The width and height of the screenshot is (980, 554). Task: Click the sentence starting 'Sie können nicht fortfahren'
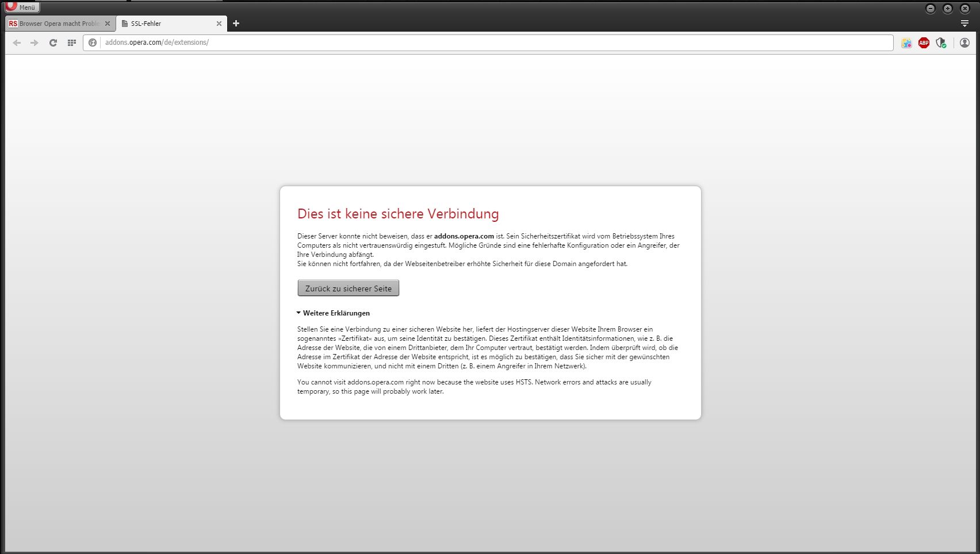462,264
